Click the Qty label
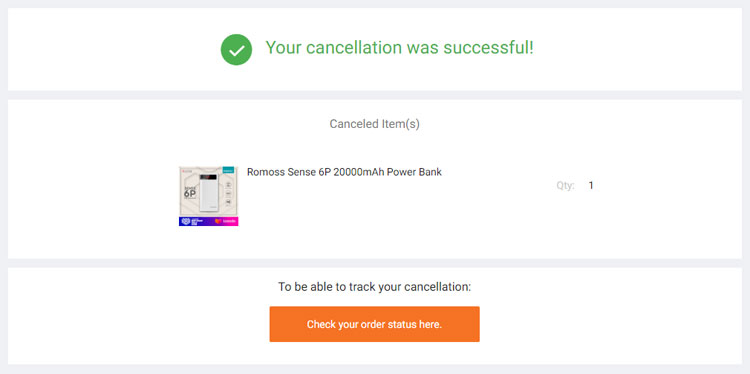The height and width of the screenshot is (374, 750). click(x=565, y=186)
